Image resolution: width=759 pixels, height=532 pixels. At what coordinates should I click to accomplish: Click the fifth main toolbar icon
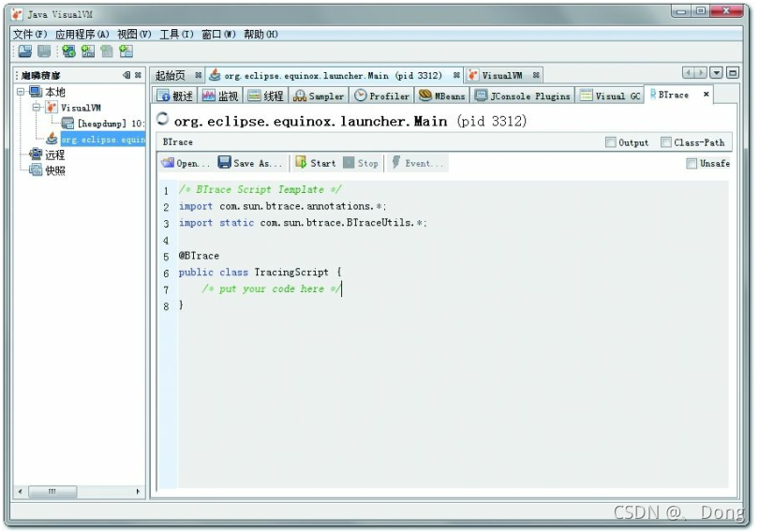(107, 52)
